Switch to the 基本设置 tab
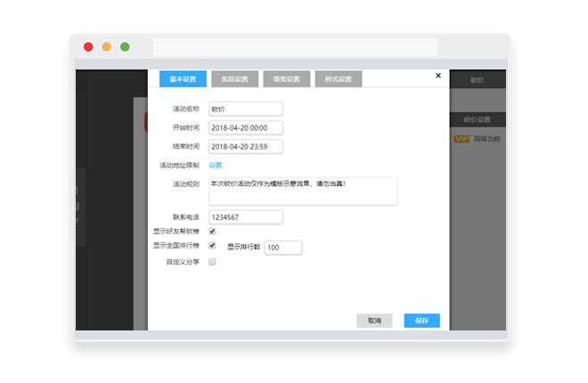The height and width of the screenshot is (383, 588). point(183,78)
